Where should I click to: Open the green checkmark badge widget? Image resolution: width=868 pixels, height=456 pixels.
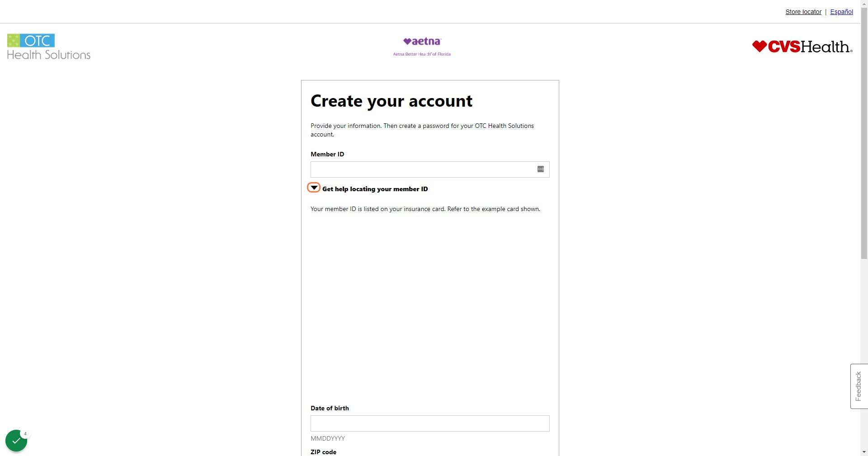(x=16, y=441)
